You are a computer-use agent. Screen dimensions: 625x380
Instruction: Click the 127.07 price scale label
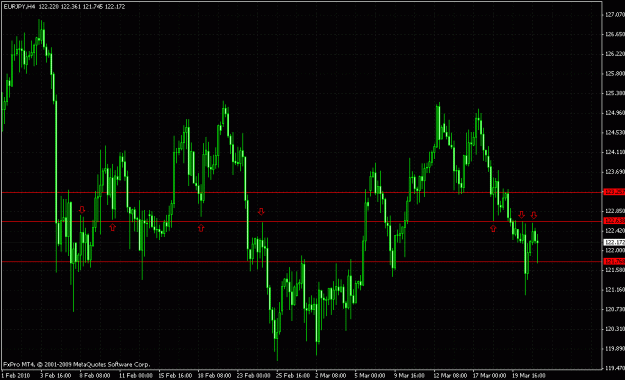click(615, 15)
